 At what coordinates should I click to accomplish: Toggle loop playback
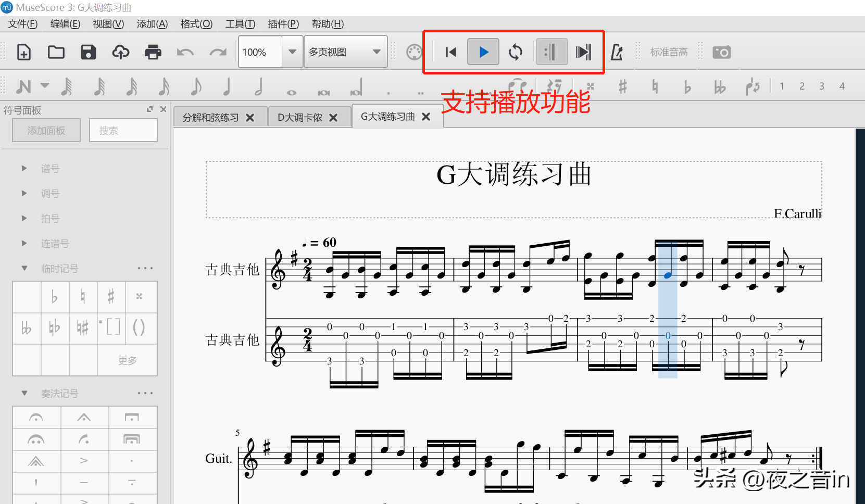tap(516, 52)
